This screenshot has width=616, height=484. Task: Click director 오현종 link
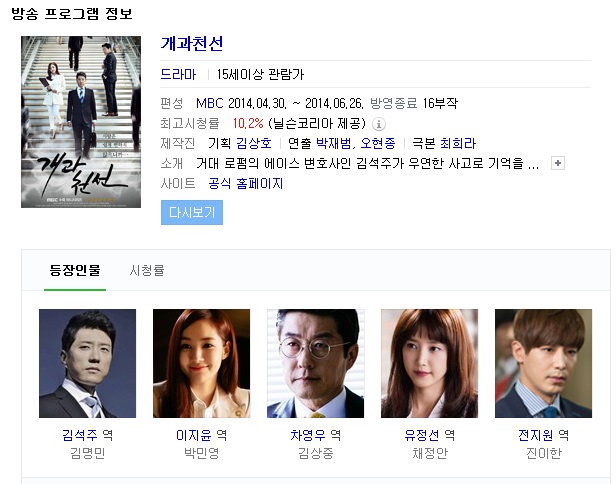[x=378, y=143]
